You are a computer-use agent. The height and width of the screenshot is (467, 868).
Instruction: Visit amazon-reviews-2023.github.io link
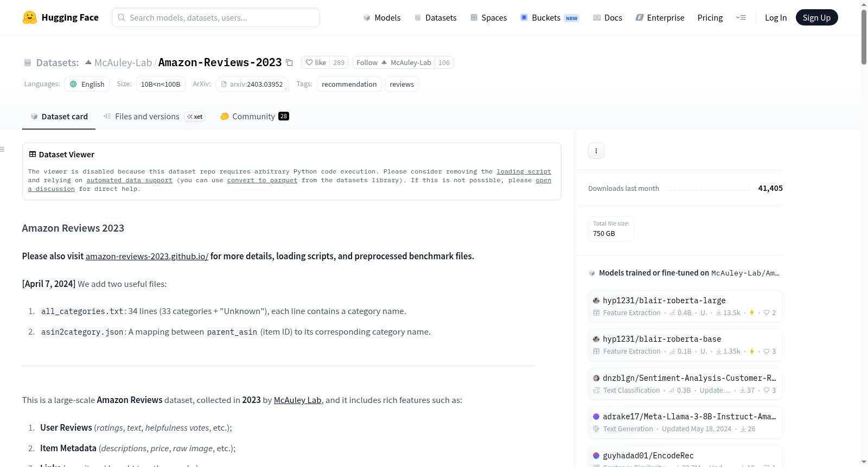tap(147, 256)
